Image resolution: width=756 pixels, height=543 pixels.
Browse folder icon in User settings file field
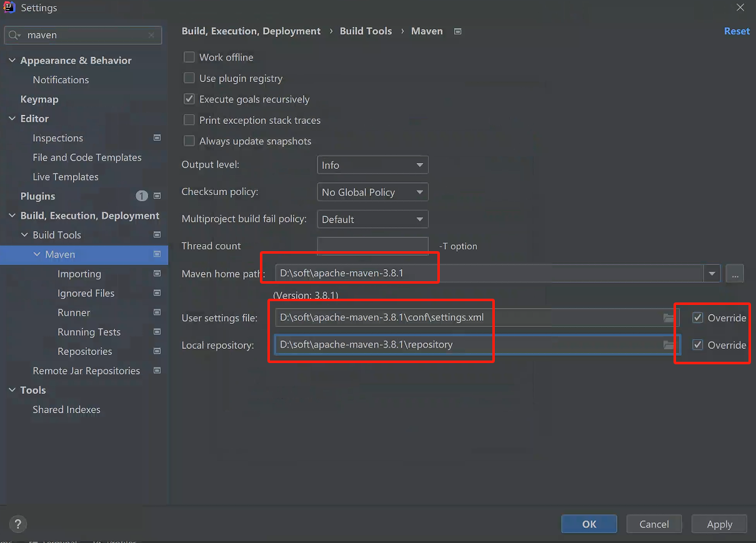coord(669,318)
